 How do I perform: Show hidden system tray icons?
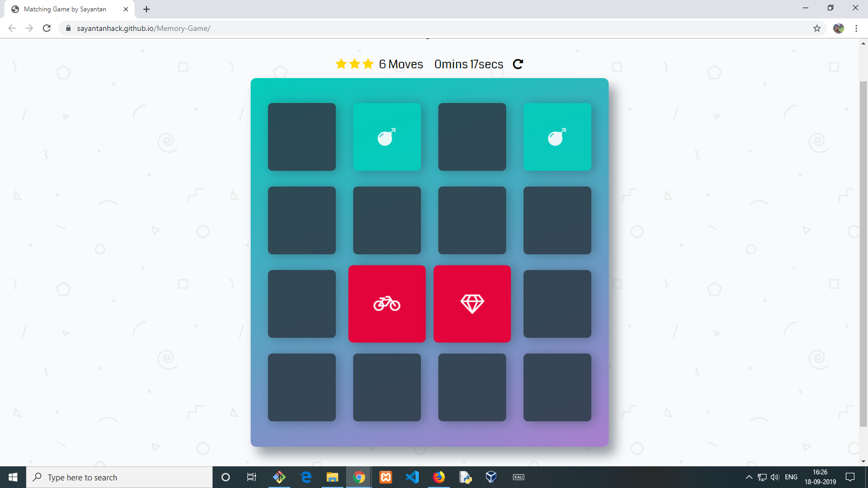(749, 477)
